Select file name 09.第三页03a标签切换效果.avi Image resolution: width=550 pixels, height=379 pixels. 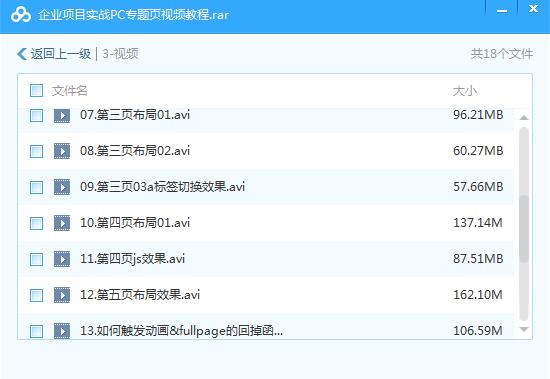162,187
